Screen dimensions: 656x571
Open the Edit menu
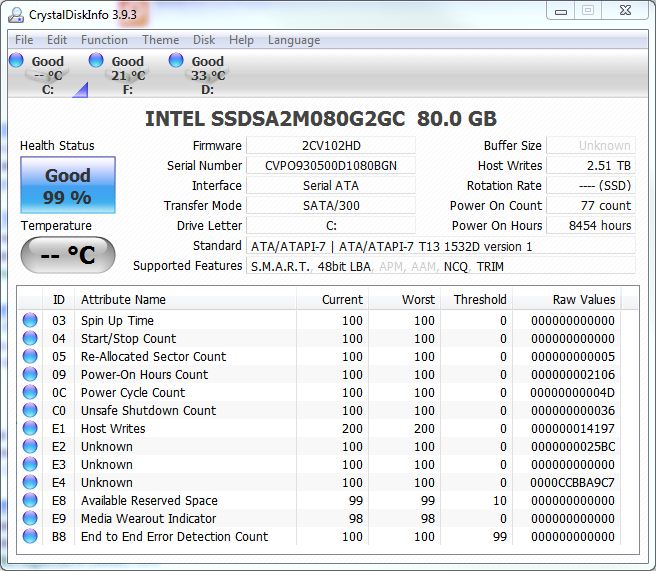(57, 40)
